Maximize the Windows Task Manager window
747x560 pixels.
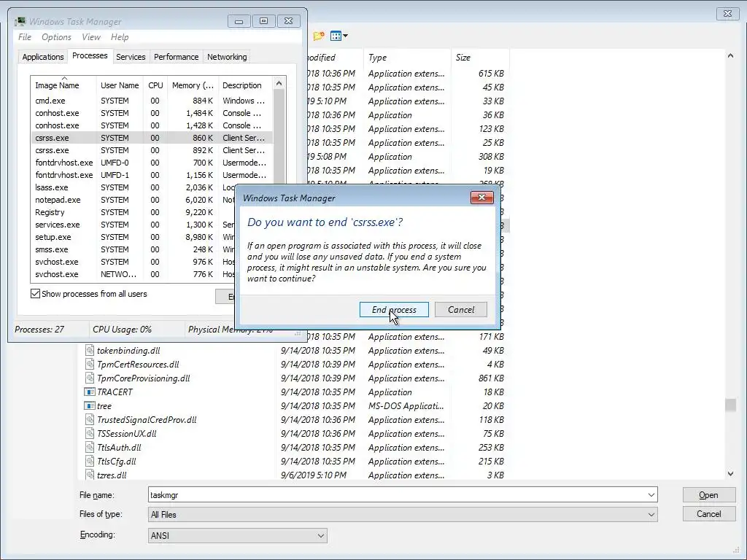pos(263,21)
